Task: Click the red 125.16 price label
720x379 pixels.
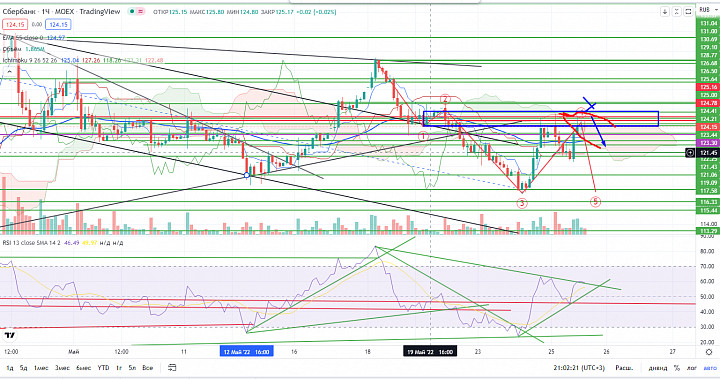Action: (708, 87)
